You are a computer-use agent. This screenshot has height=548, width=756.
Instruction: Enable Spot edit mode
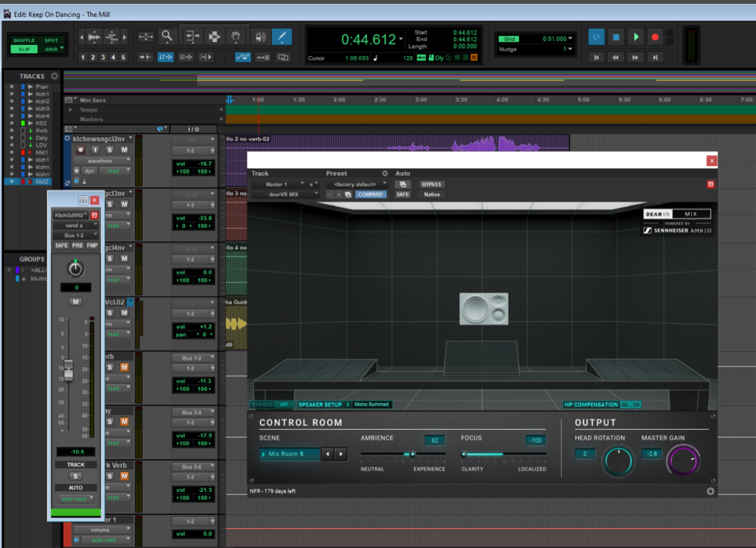(x=51, y=41)
